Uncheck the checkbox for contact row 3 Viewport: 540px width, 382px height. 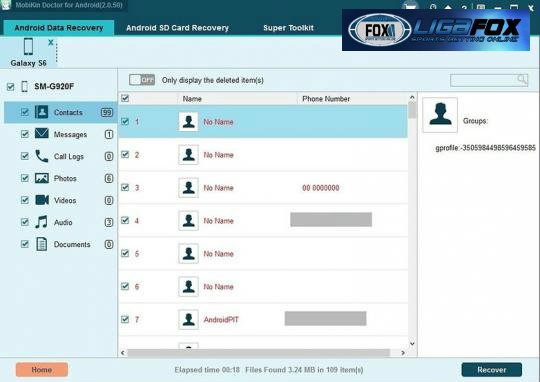coord(125,188)
